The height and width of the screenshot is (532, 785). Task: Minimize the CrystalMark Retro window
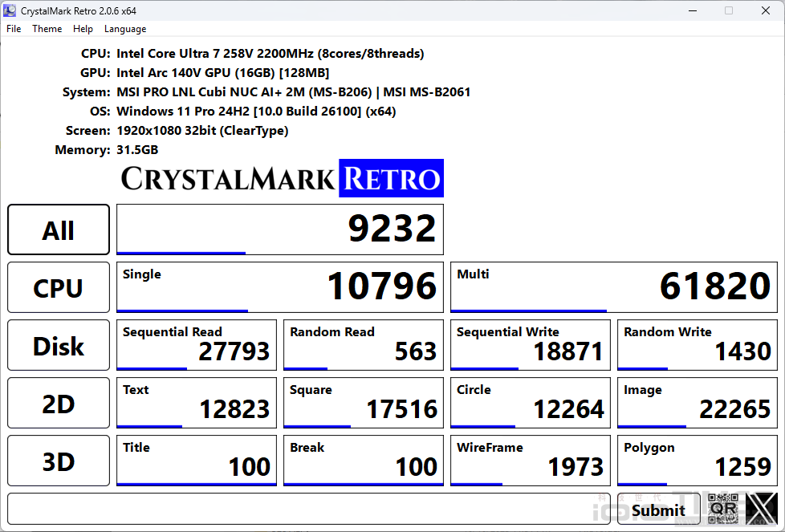[x=693, y=10]
